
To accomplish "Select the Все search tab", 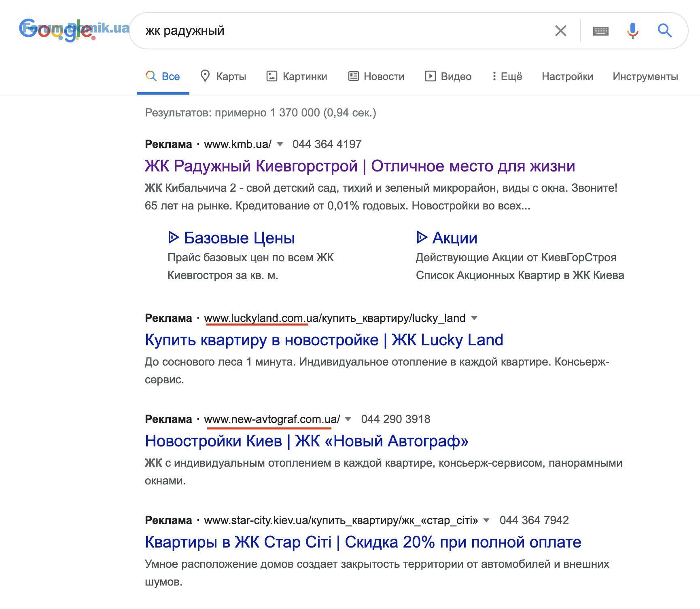I will point(163,76).
